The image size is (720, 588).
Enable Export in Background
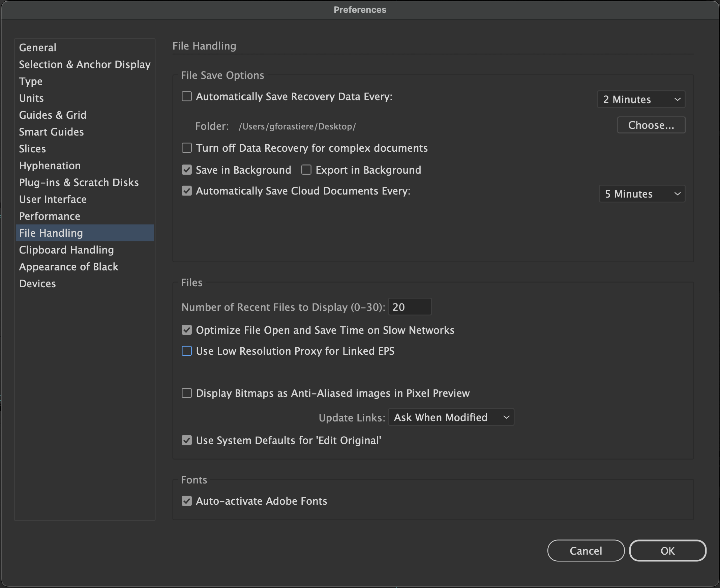pyautogui.click(x=306, y=170)
